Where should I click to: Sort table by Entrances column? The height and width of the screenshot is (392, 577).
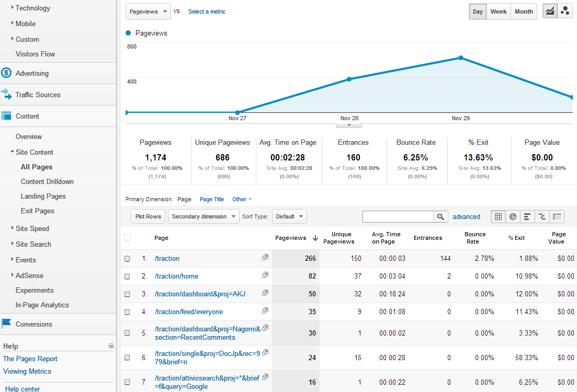(427, 238)
